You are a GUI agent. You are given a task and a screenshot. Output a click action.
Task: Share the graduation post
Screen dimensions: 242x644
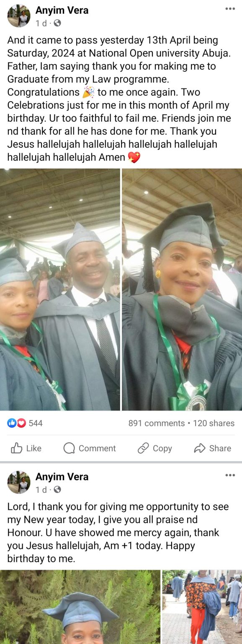tap(212, 448)
